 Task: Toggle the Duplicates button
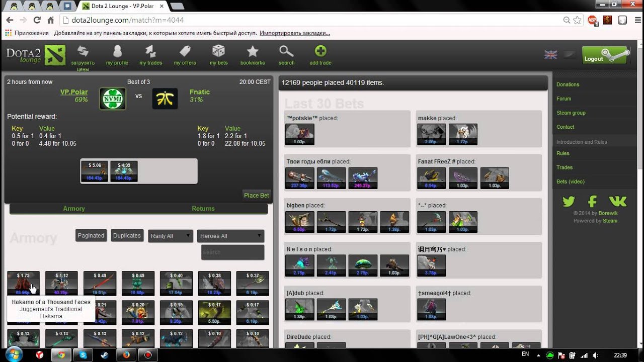(x=127, y=235)
